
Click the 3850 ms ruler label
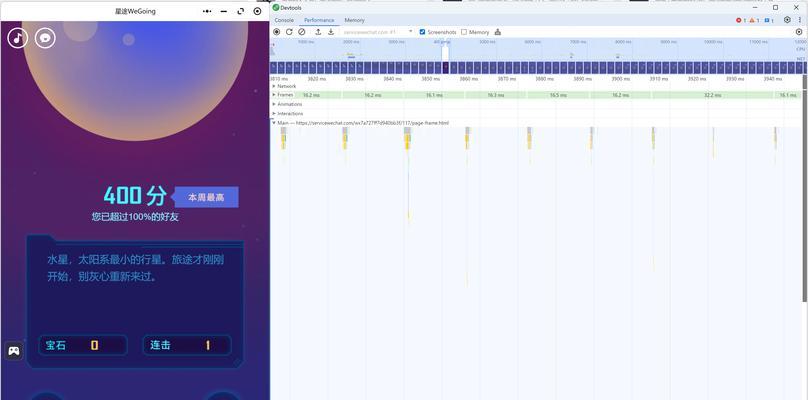coord(431,79)
